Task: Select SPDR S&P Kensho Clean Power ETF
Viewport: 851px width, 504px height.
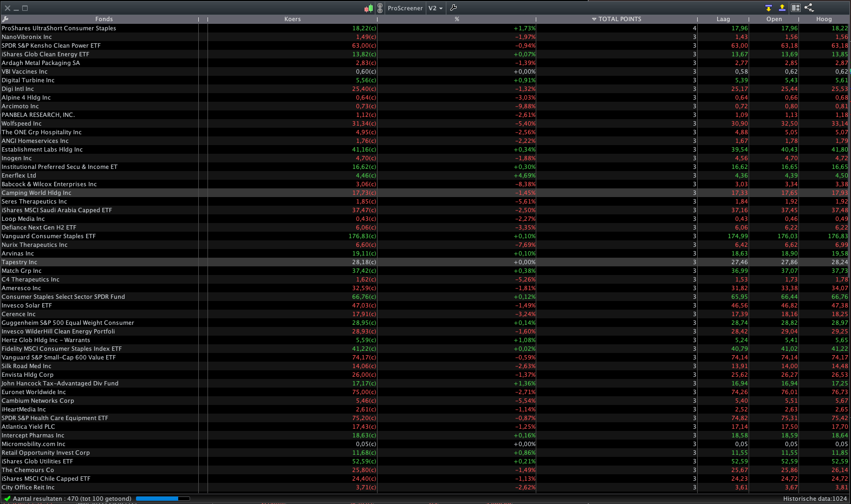Action: [x=425, y=45]
